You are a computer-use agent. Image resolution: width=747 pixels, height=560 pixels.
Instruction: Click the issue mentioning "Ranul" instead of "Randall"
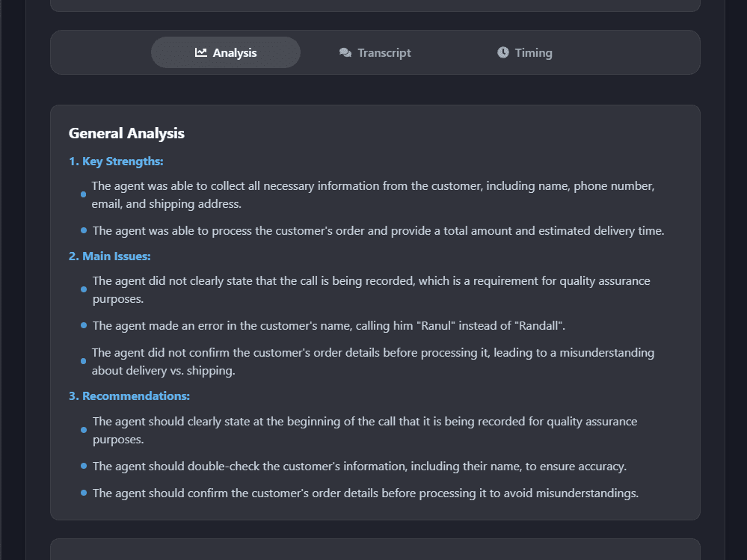tap(329, 326)
